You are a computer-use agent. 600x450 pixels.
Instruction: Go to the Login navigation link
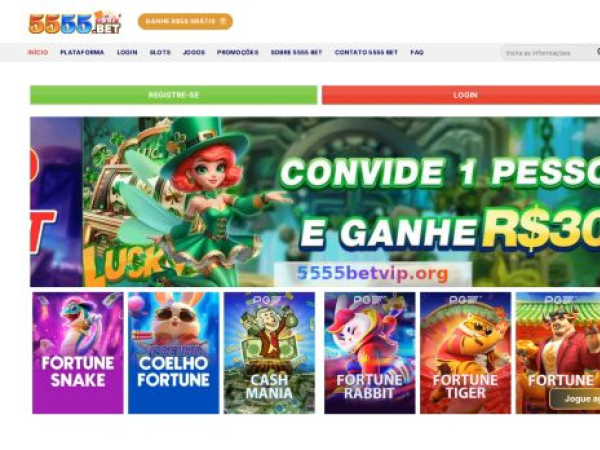click(127, 52)
